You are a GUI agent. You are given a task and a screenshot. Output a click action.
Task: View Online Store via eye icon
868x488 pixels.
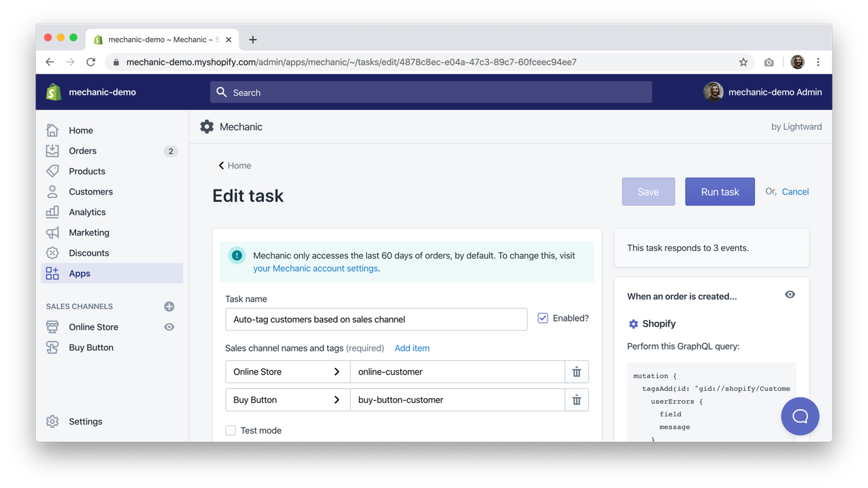[x=169, y=327]
